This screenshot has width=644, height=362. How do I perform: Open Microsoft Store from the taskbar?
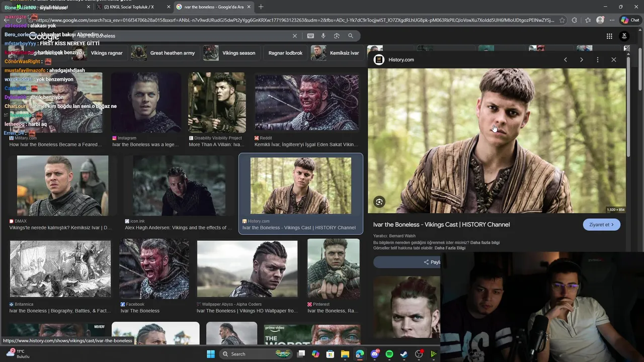click(x=331, y=354)
